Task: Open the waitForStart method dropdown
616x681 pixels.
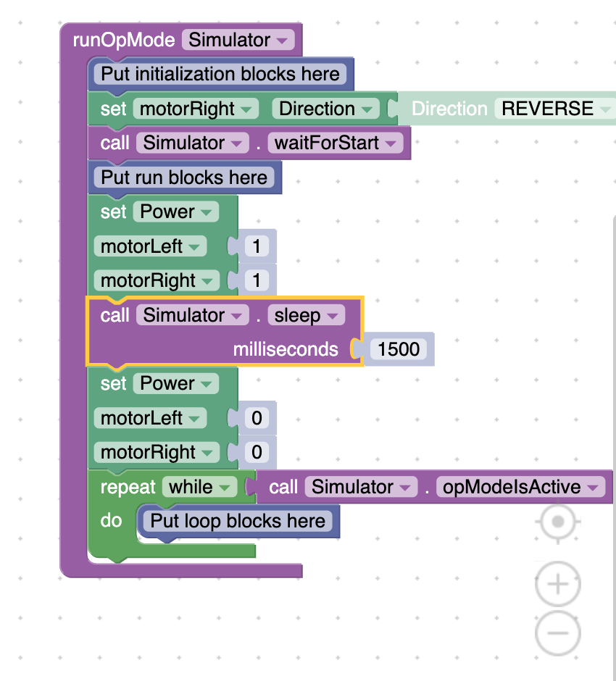Action: (x=335, y=143)
